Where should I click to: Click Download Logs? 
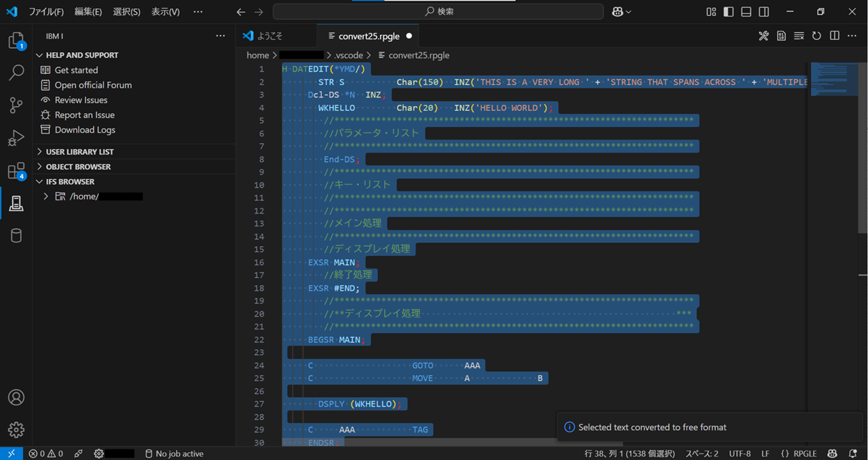(85, 130)
